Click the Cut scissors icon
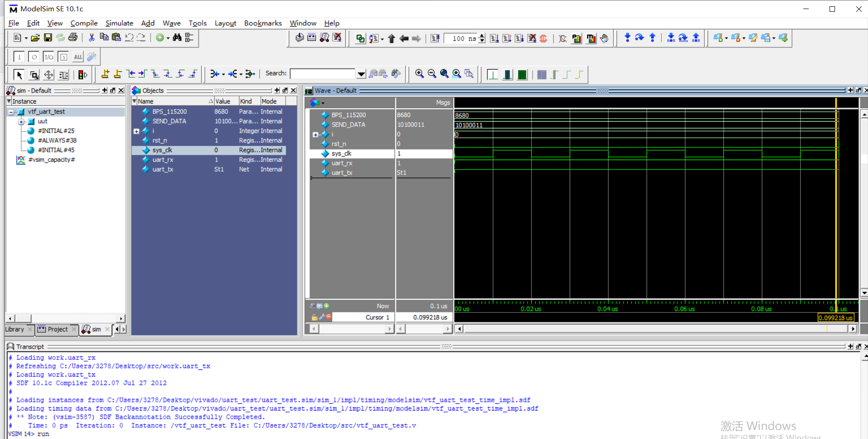The height and width of the screenshot is (439, 868). pyautogui.click(x=92, y=38)
